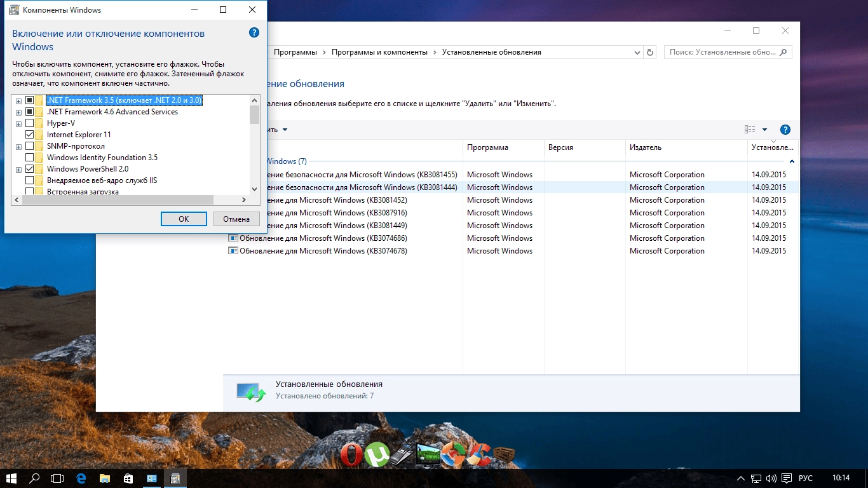
Task: Collapse the Microsoft Windows (7) group
Action: click(792, 161)
